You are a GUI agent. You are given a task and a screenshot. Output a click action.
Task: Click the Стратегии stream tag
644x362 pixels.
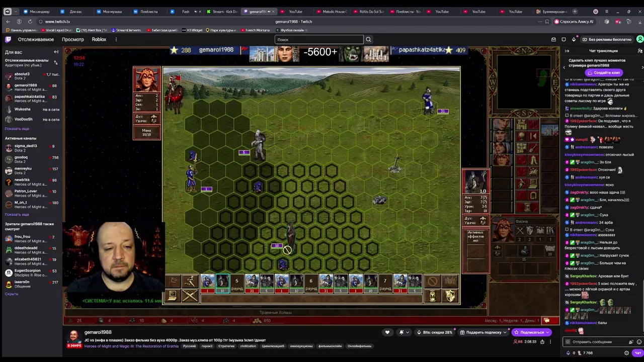pyautogui.click(x=226, y=346)
